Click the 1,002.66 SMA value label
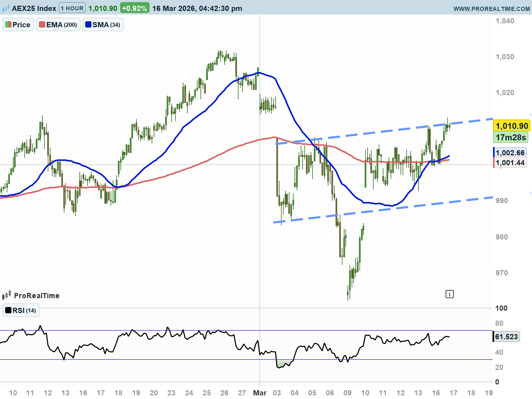The height and width of the screenshot is (399, 532). click(510, 153)
